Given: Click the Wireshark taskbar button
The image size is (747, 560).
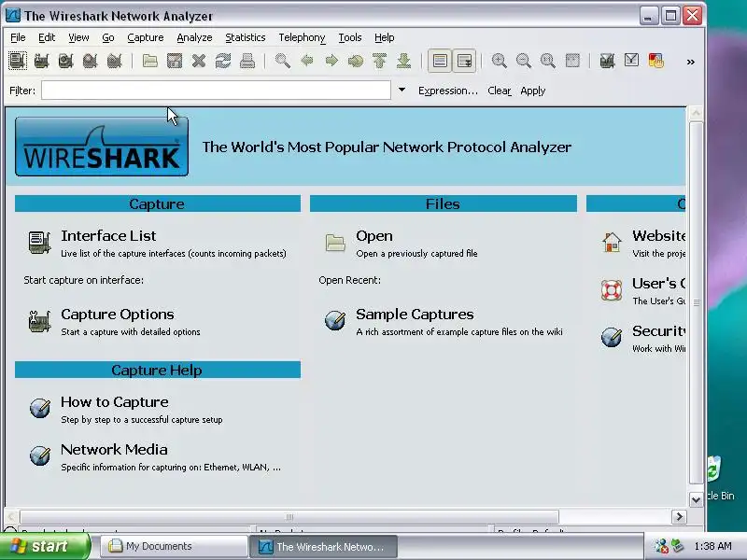Looking at the screenshot, I should 324,546.
